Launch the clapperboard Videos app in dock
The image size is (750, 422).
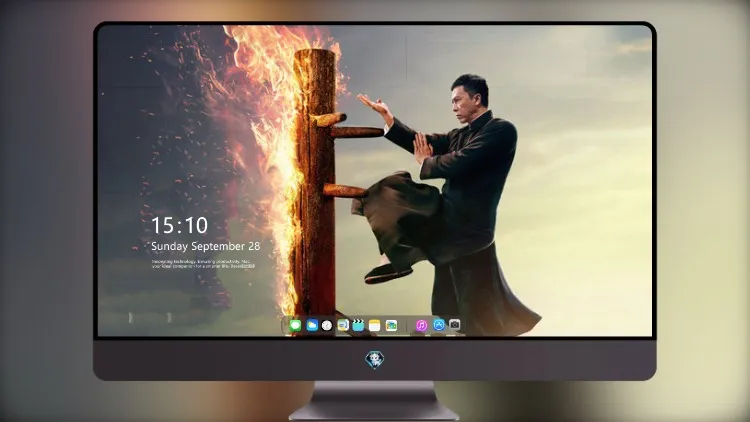(358, 325)
